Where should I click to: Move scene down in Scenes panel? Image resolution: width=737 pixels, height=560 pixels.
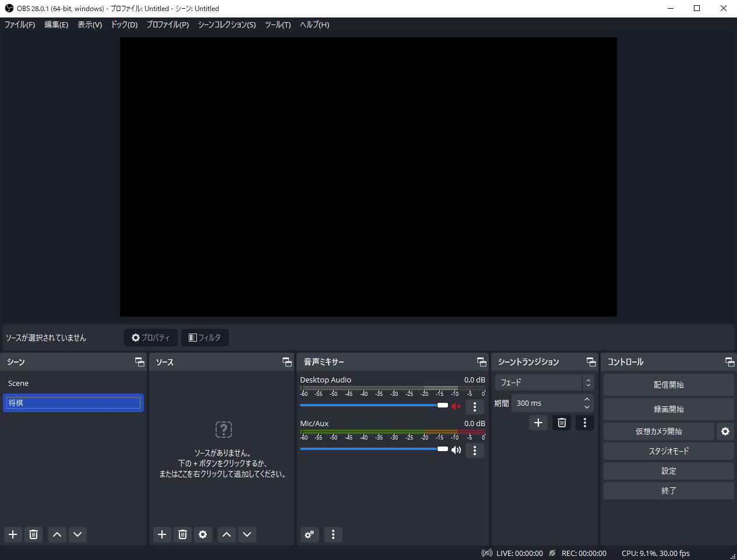(77, 534)
